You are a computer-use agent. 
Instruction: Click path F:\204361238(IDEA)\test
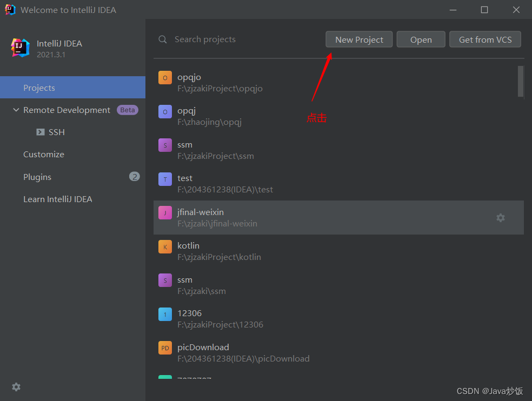pos(225,190)
